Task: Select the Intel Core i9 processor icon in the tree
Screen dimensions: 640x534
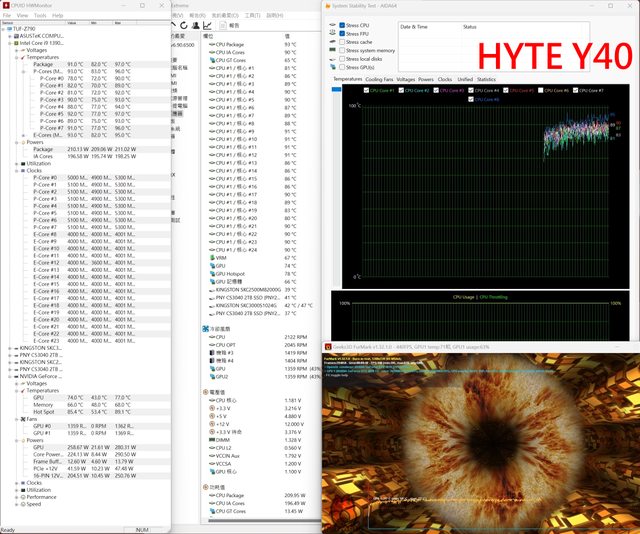Action: pyautogui.click(x=14, y=43)
